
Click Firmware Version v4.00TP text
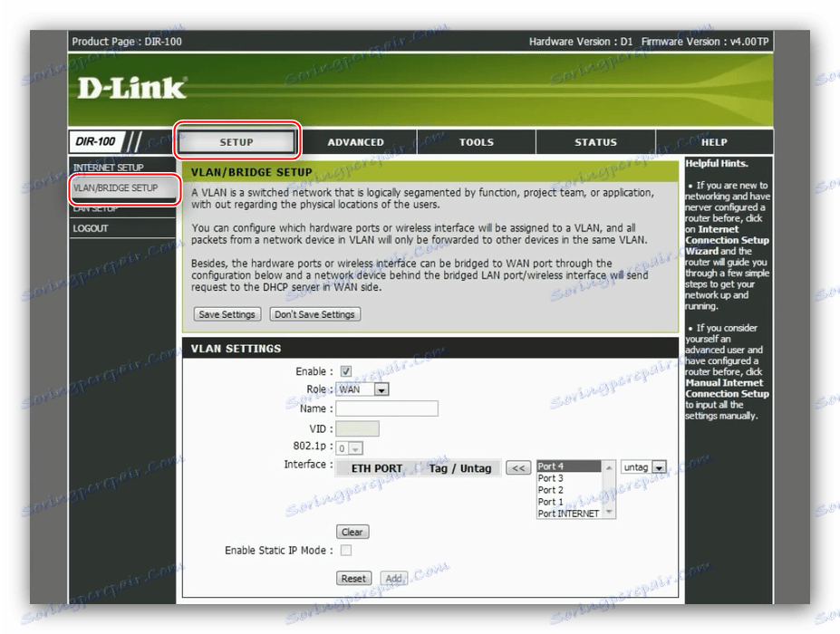[705, 42]
